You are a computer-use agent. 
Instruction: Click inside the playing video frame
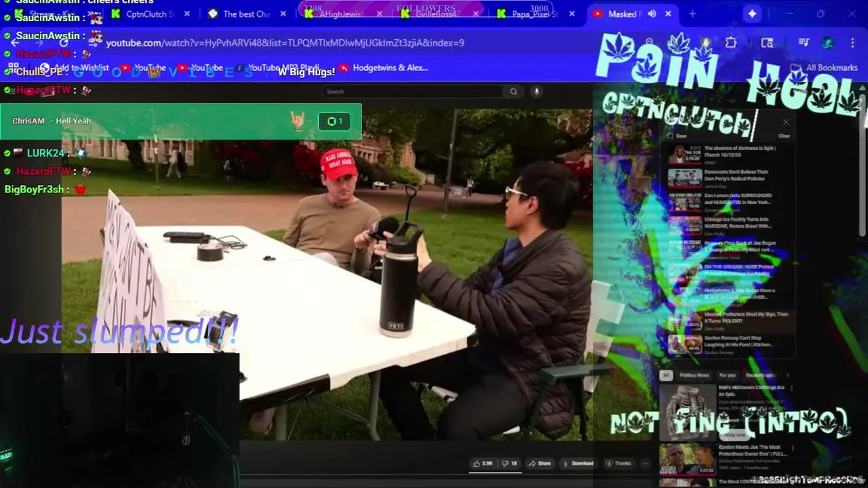327,274
